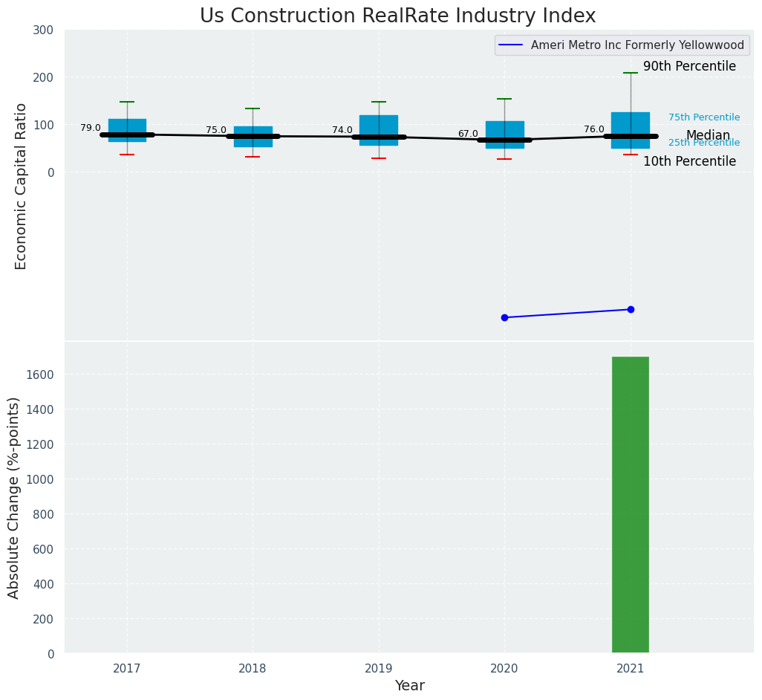This screenshot has width=762, height=700.
Task: Click the Year x-axis title
Action: [409, 686]
